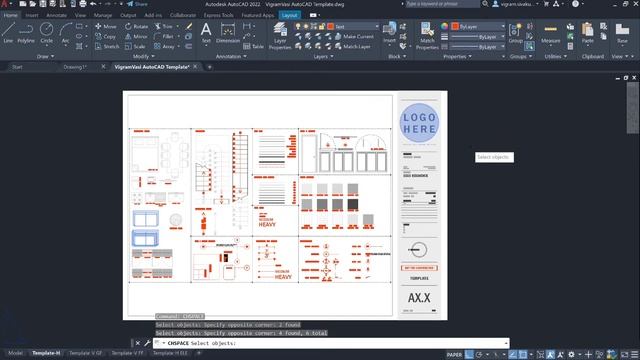Select the Line tool
The image size is (640, 360).
(8, 33)
